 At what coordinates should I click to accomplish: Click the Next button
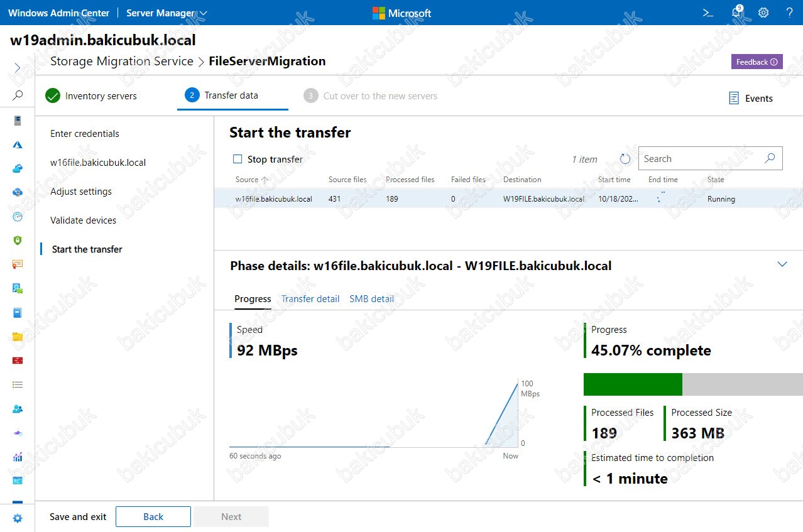[x=231, y=516]
